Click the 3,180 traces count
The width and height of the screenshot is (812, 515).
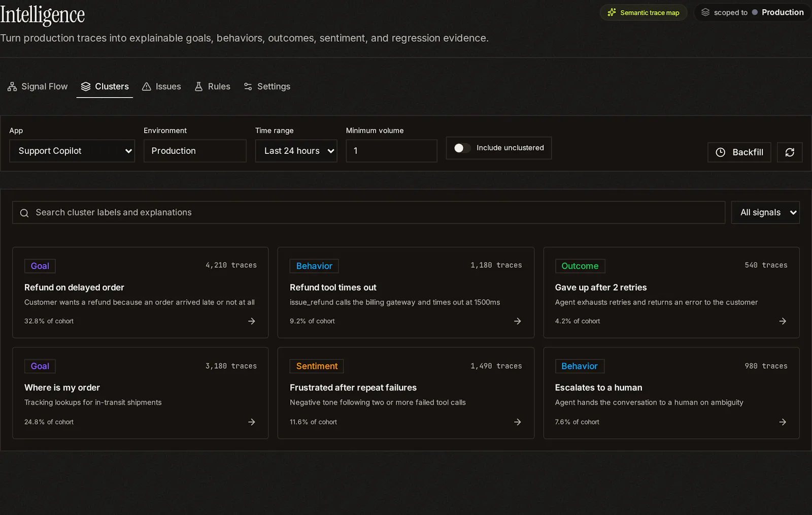click(x=231, y=366)
